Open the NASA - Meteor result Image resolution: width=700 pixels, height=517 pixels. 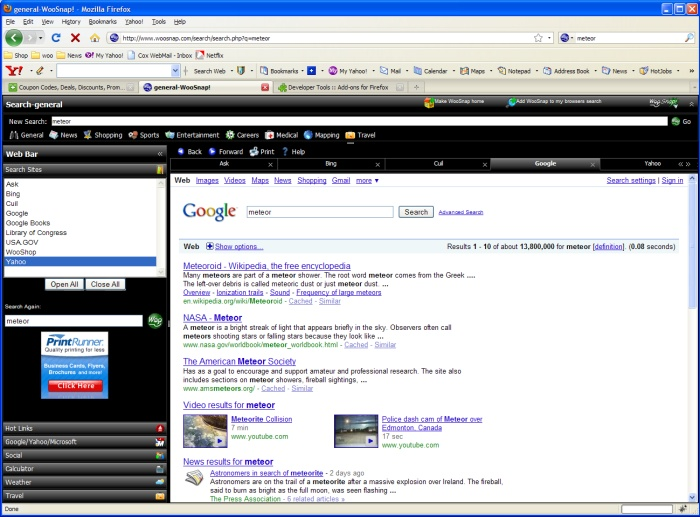tap(212, 318)
